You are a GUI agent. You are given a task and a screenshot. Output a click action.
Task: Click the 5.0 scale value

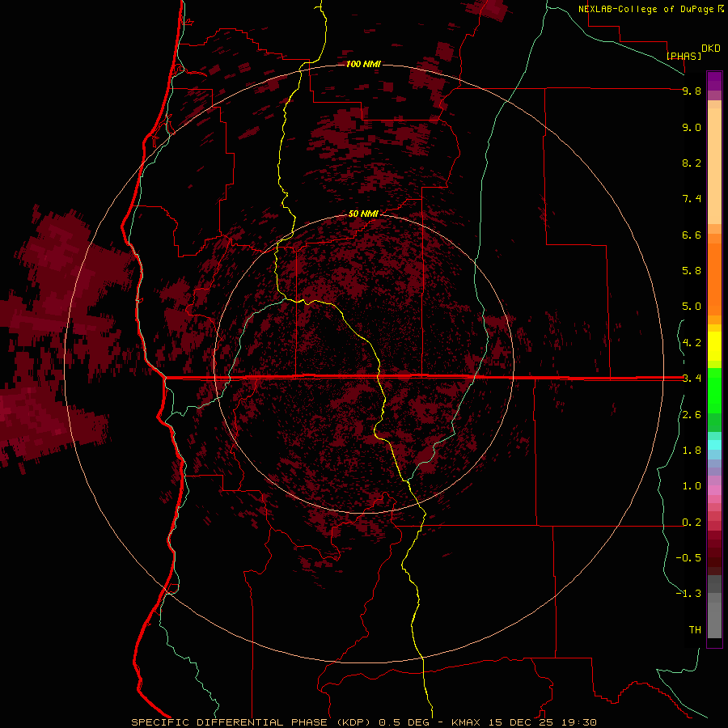(x=692, y=307)
